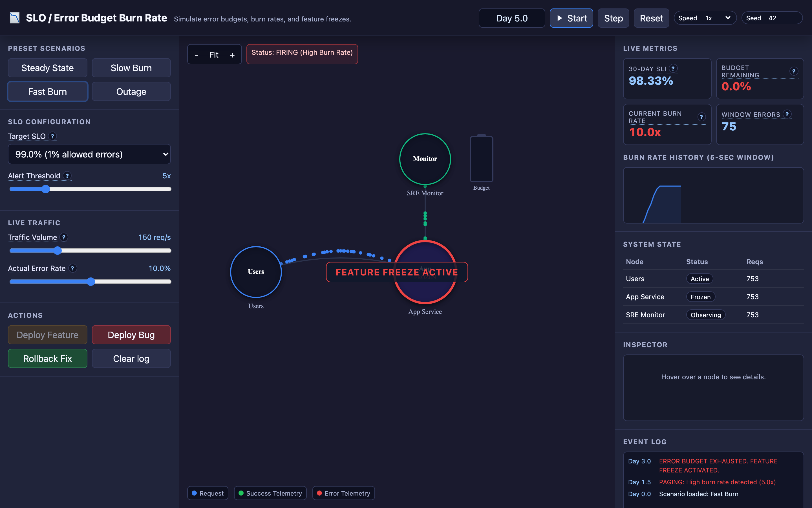Click the 'Status: FIRING (High Burn Rate)' banner
Image resolution: width=812 pixels, height=508 pixels.
click(x=302, y=54)
